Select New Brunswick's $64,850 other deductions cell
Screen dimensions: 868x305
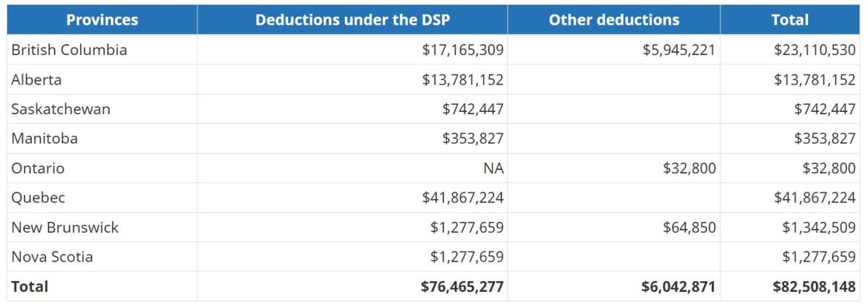tap(689, 228)
